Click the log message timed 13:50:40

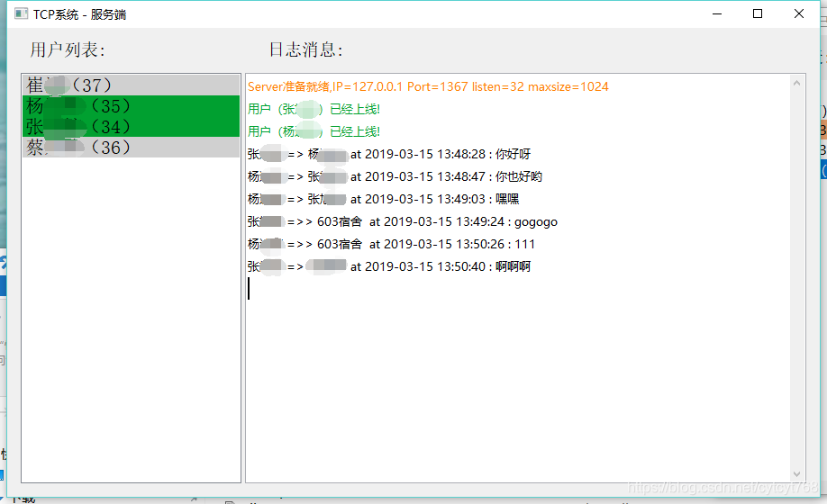click(x=389, y=266)
